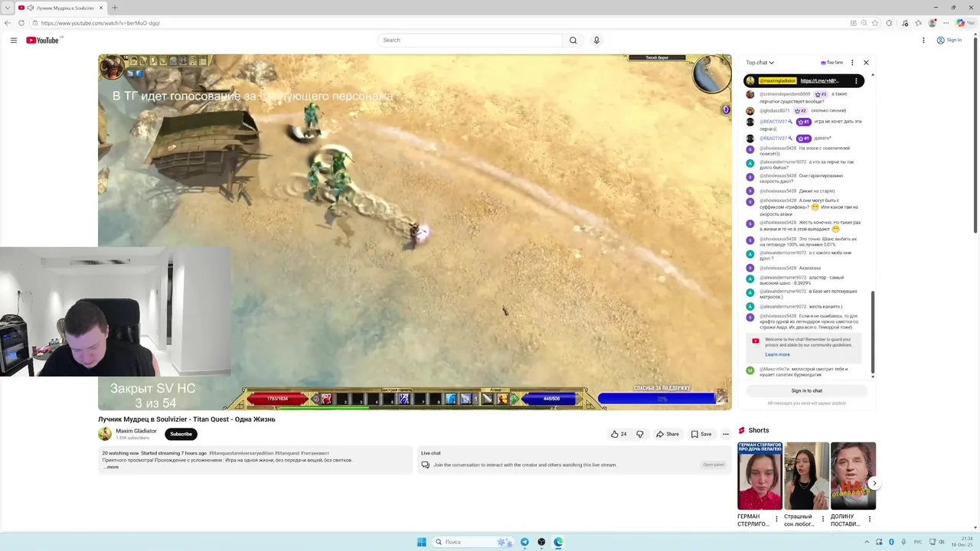Open the ДОЛИНУ ПОСТАВИ short thumbnail

point(853,476)
